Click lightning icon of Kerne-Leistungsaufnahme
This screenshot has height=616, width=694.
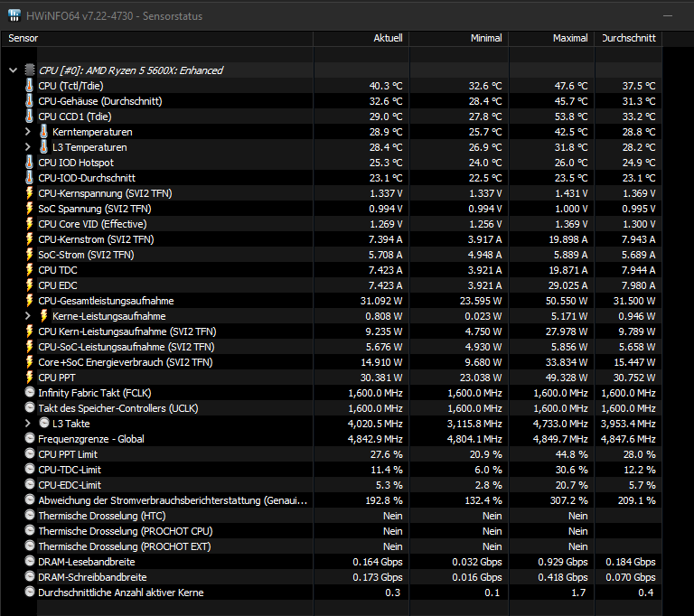(x=43, y=316)
